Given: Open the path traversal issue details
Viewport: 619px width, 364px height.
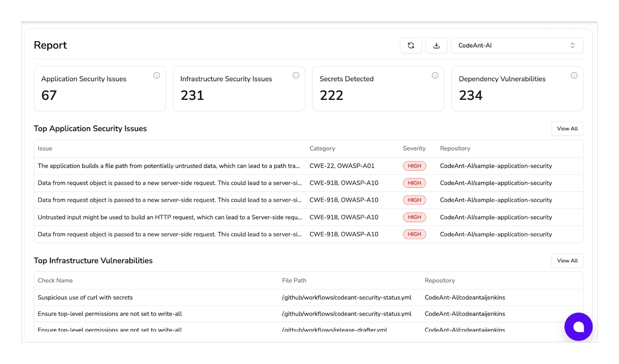Looking at the screenshot, I should point(169,166).
